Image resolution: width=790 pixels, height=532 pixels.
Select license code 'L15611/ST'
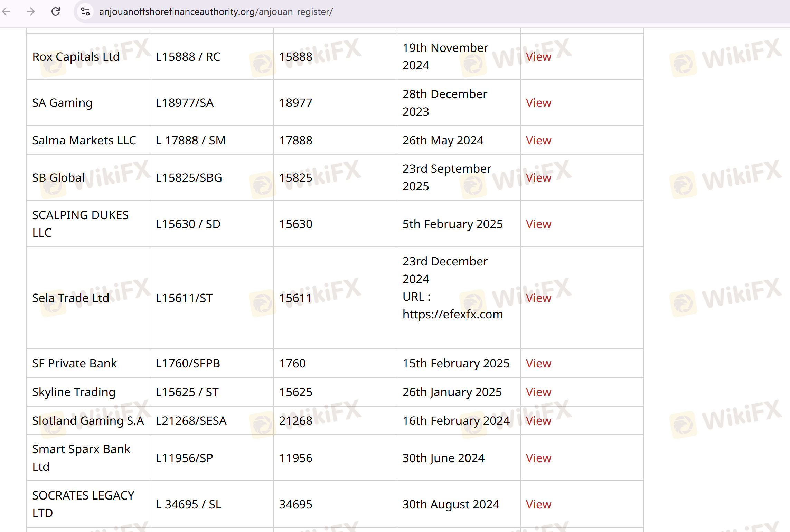(x=184, y=298)
